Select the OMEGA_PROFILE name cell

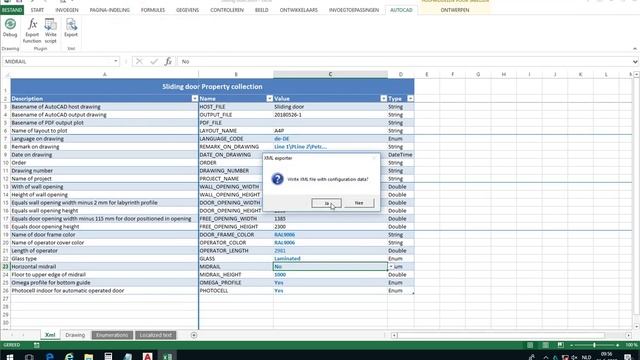point(236,282)
